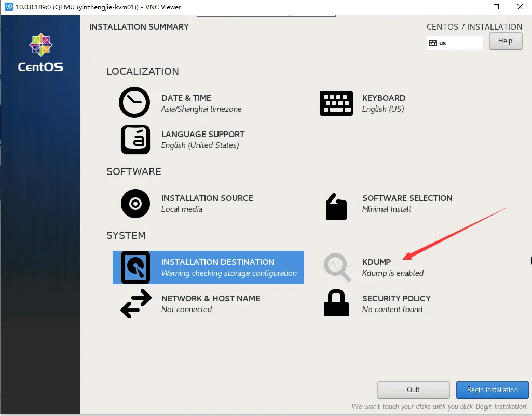Click the Quit button
This screenshot has height=416, width=532.
(x=413, y=390)
